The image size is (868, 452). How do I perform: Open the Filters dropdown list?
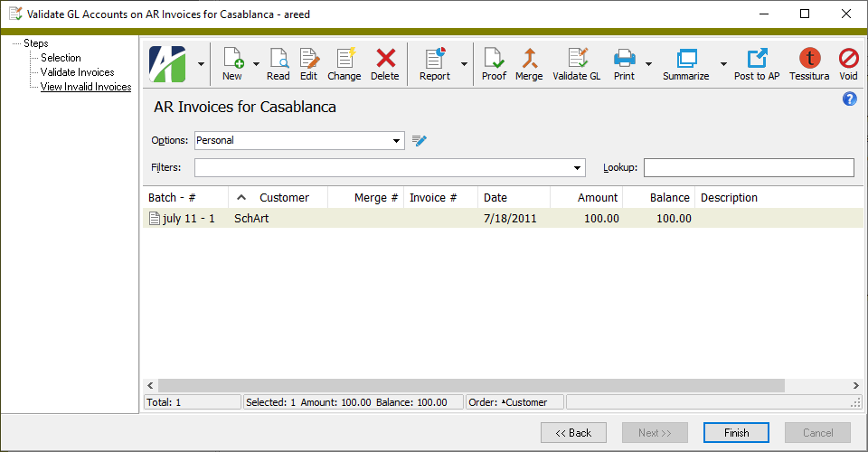coord(579,168)
